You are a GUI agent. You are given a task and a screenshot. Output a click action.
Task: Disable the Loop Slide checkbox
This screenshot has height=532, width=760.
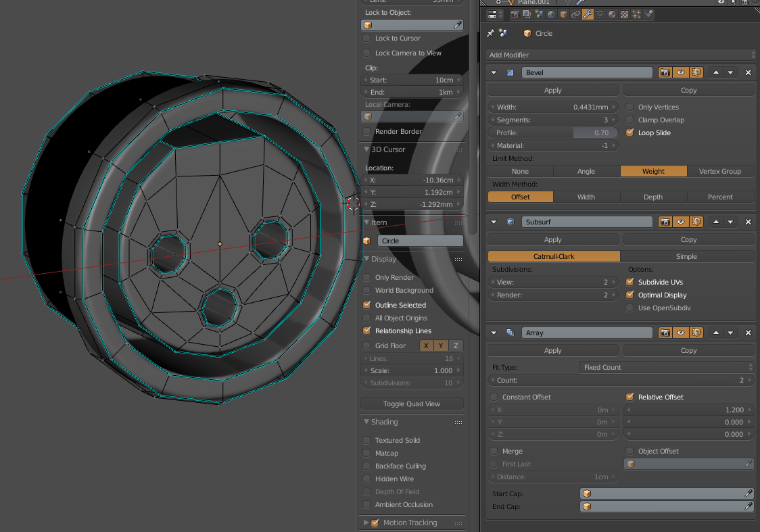[630, 132]
